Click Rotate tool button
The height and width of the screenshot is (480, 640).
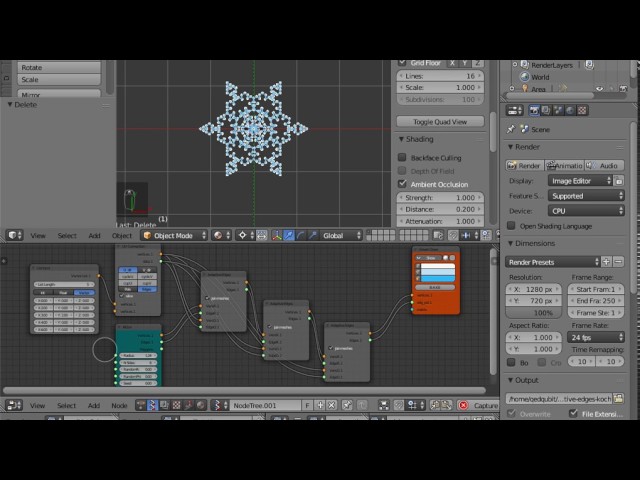pos(59,67)
